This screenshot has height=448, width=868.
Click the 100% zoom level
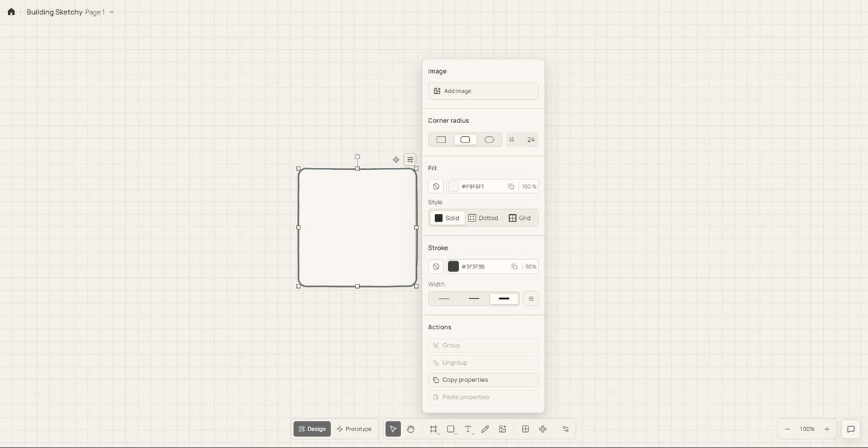[807, 429]
